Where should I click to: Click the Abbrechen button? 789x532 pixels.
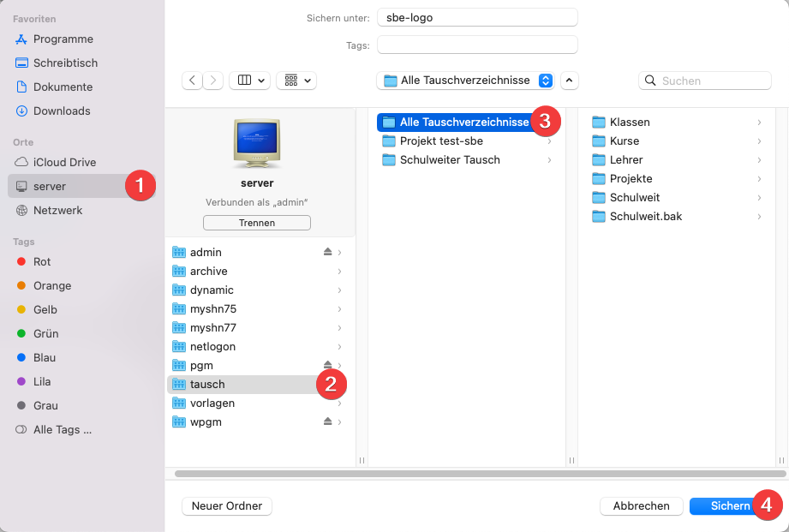[641, 505]
